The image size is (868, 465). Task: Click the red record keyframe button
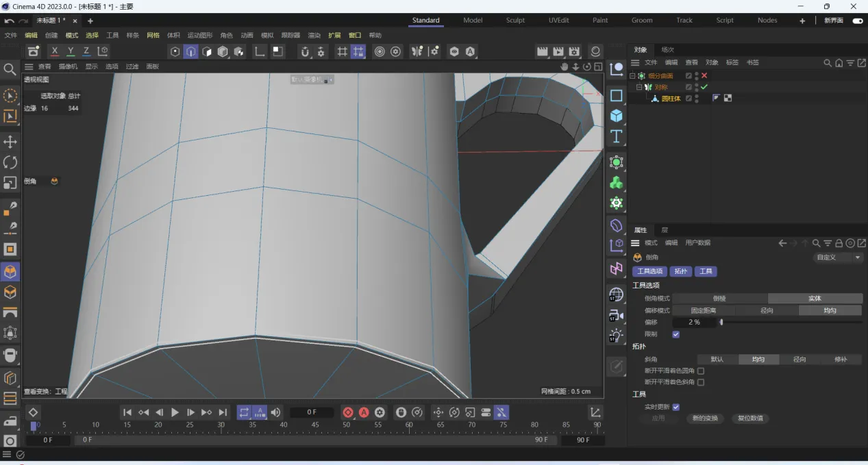tap(348, 412)
